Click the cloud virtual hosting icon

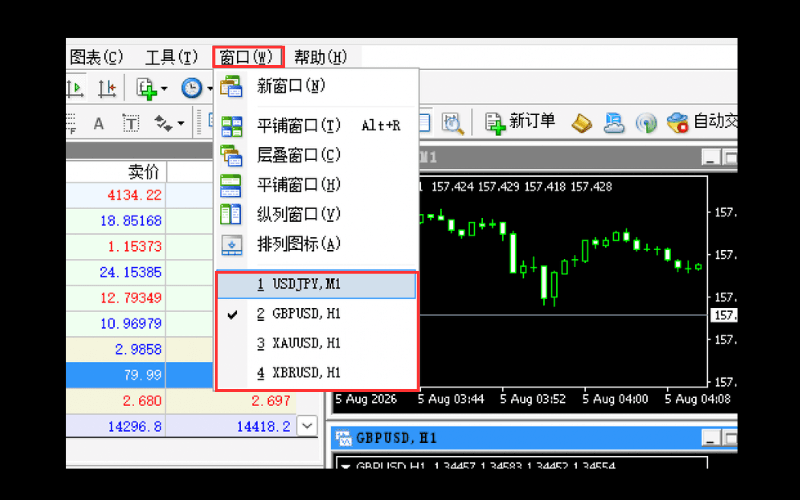[614, 123]
